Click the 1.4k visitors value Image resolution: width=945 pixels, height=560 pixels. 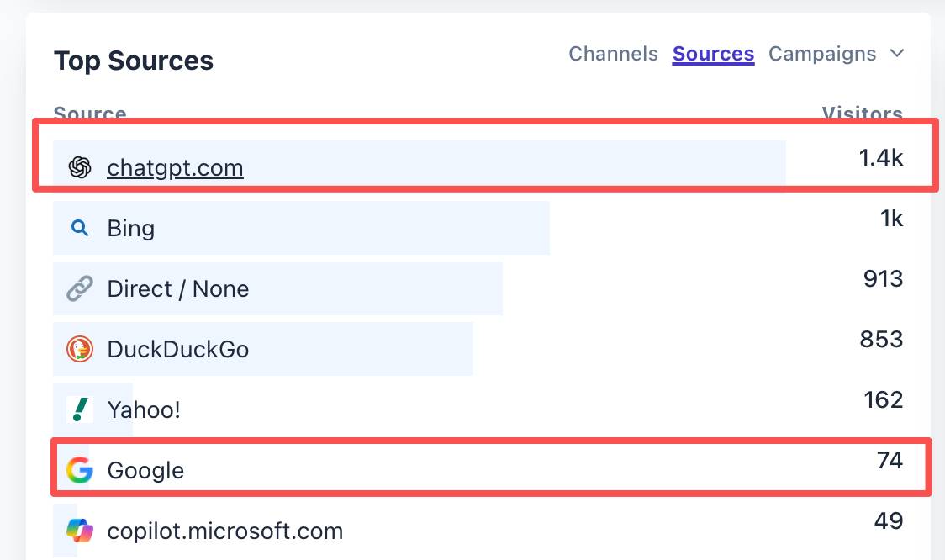[880, 157]
